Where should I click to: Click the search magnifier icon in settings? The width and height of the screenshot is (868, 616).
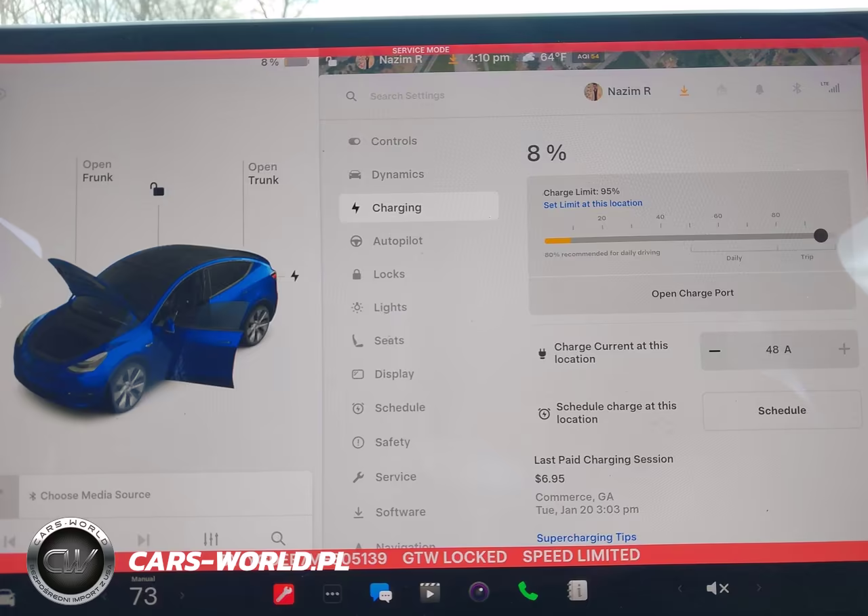(351, 96)
